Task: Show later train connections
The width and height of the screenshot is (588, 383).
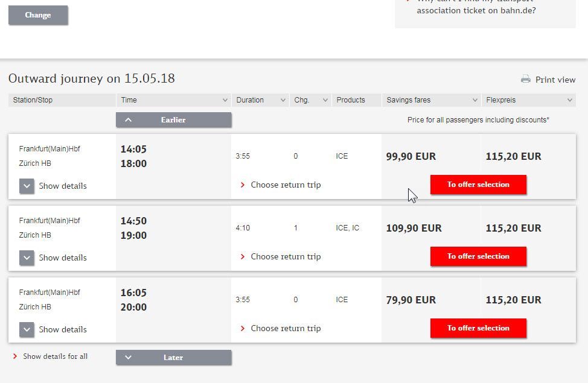Action: coord(173,358)
